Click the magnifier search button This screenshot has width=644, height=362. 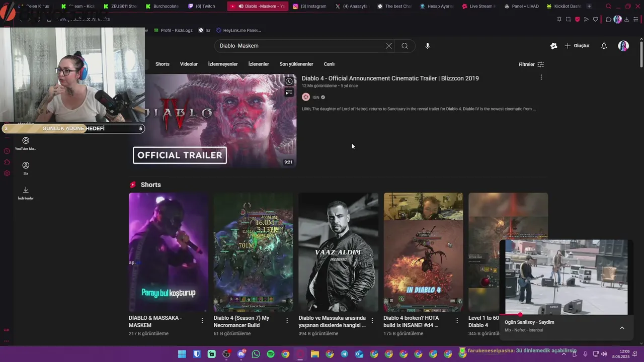(405, 46)
